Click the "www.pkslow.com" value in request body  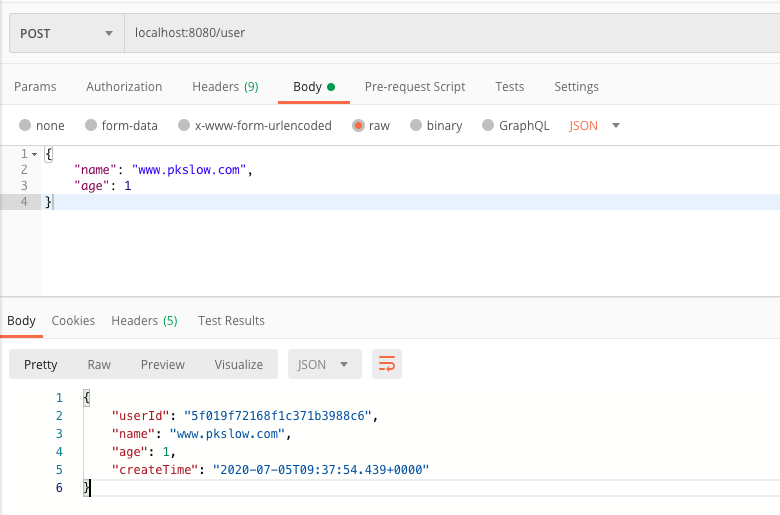[x=189, y=170]
